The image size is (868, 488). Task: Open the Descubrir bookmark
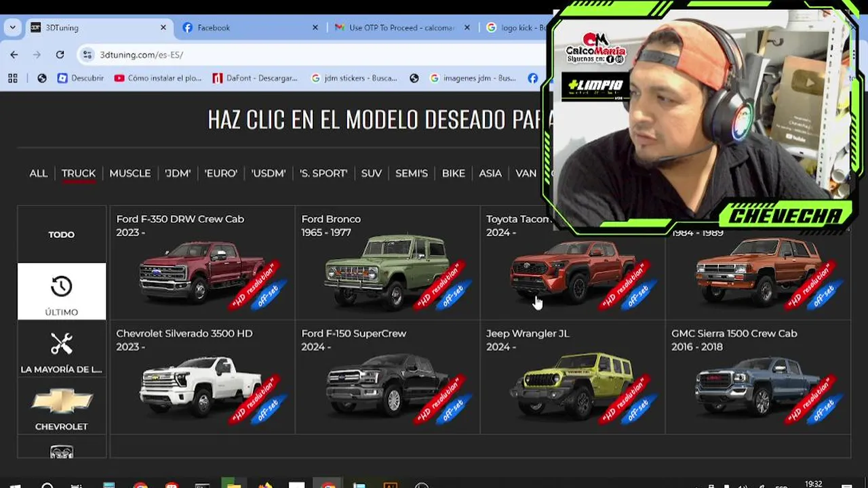(81, 78)
